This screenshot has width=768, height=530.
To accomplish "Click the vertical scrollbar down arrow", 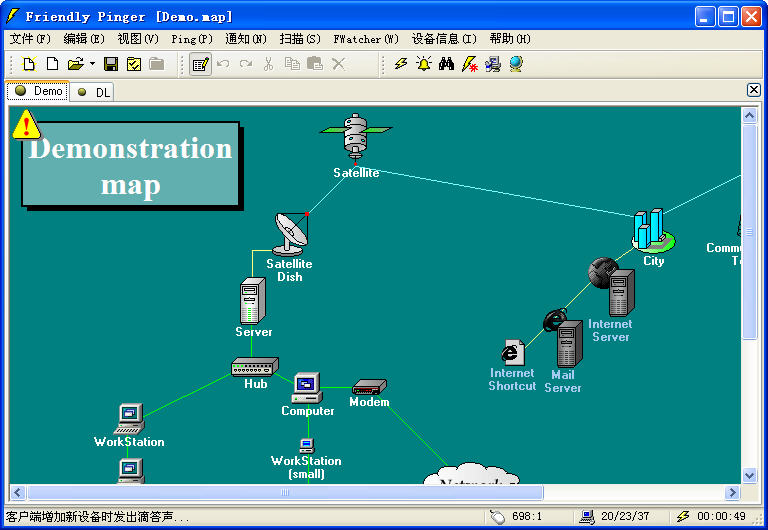I will pyautogui.click(x=750, y=476).
